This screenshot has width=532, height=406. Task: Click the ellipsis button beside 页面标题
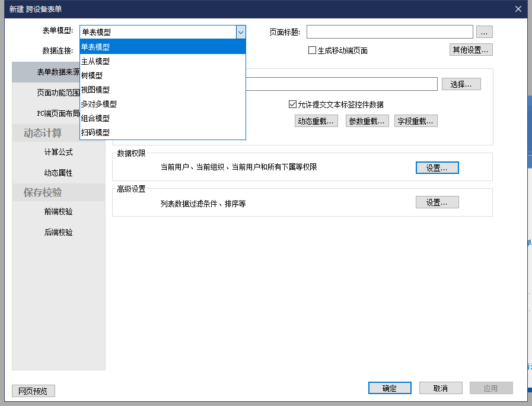tap(484, 32)
